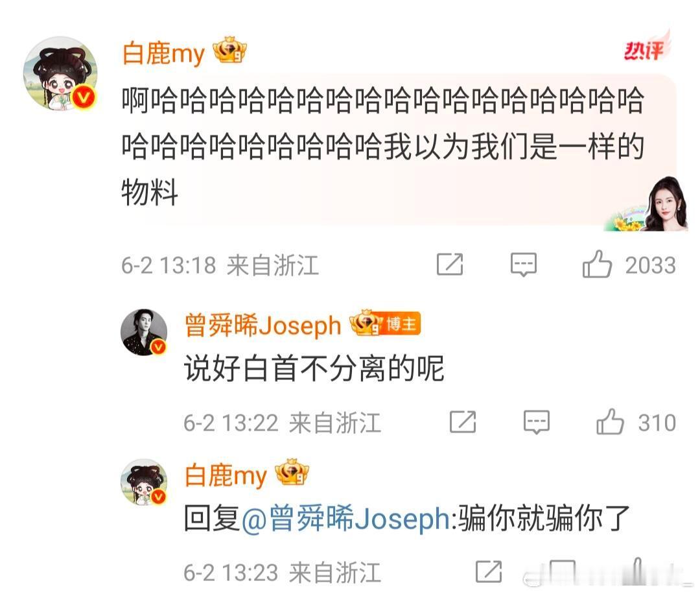
Task: Click the @曾舜晞Joseph mention link
Action: pos(346,519)
